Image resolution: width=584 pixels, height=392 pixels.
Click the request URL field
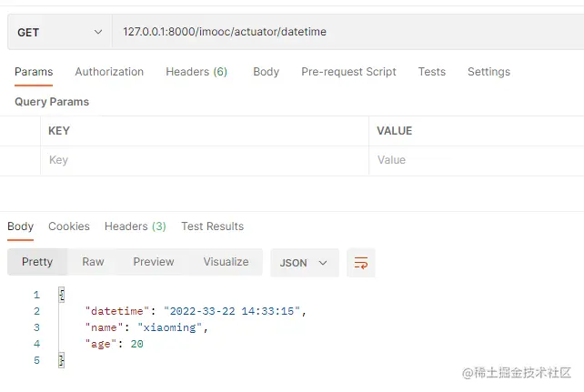346,32
